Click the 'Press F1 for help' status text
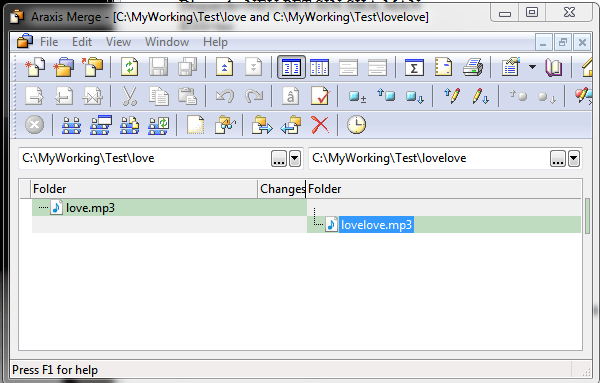Viewport: 600px width, 383px height. pos(55,370)
